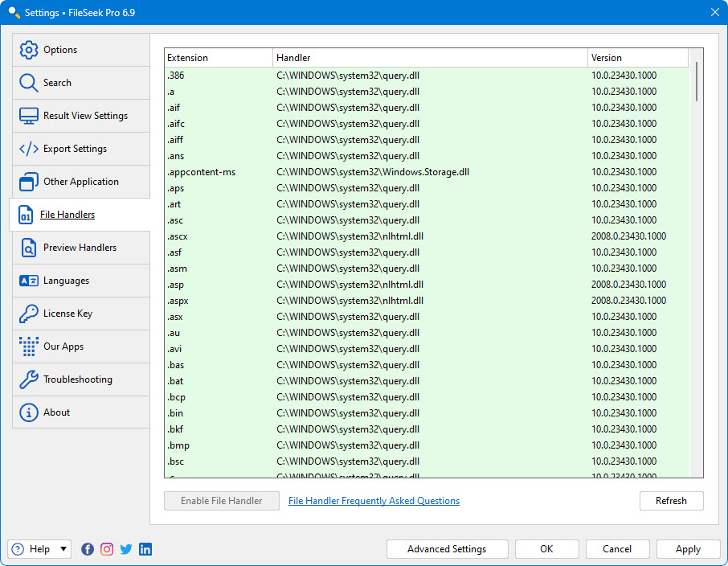Select the .asp extension row

(427, 285)
